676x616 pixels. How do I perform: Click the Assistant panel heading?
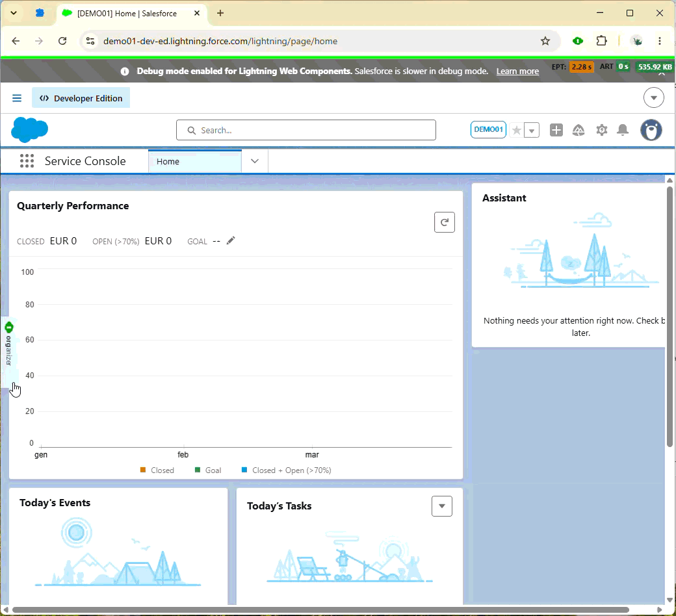504,198
